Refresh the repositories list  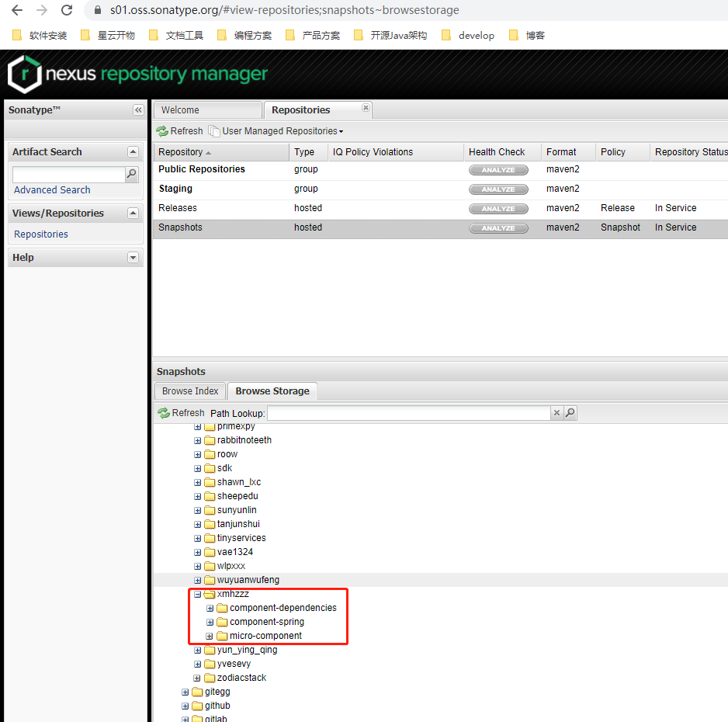pyautogui.click(x=180, y=131)
